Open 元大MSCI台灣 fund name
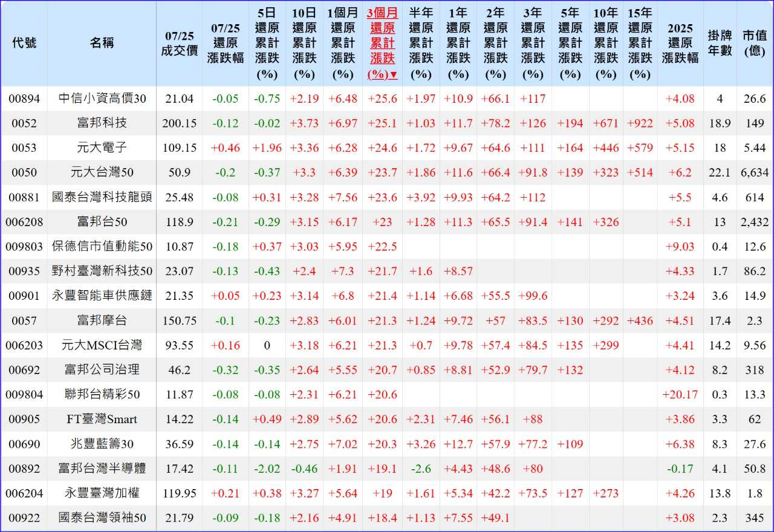Viewport: 774px width, 532px height. tap(102, 346)
